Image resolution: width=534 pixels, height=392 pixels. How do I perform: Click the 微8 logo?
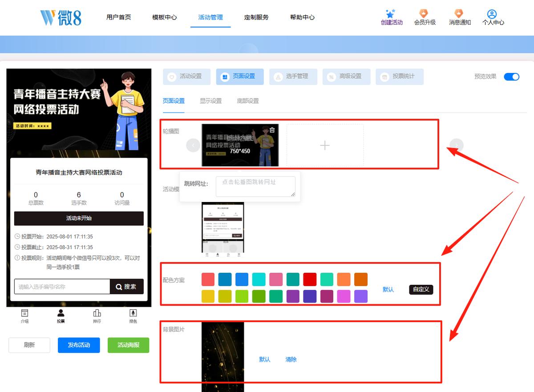(x=61, y=17)
